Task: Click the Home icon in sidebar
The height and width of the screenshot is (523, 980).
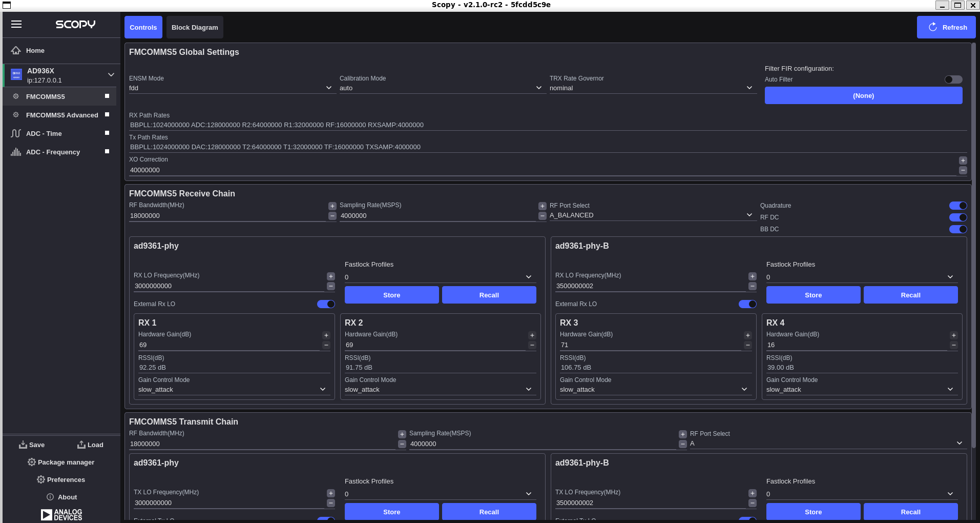Action: (16, 50)
